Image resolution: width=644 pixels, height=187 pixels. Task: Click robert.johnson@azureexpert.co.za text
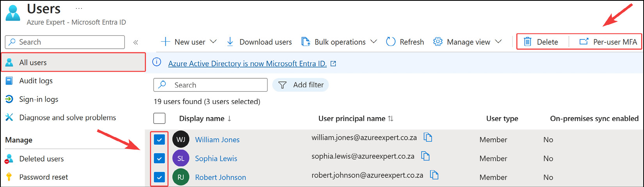pos(367,175)
